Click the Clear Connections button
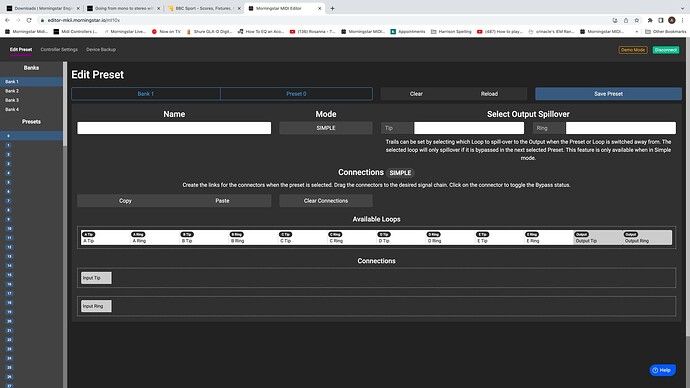 tap(326, 201)
